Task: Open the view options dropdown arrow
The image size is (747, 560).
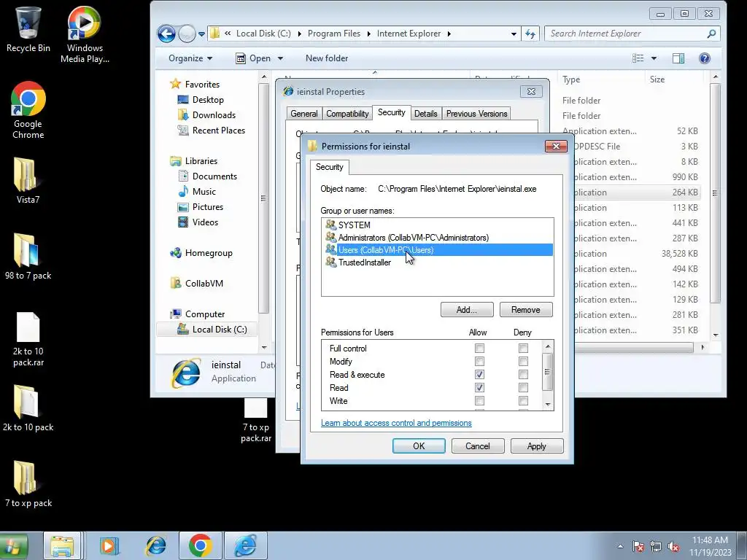Action: click(x=654, y=58)
